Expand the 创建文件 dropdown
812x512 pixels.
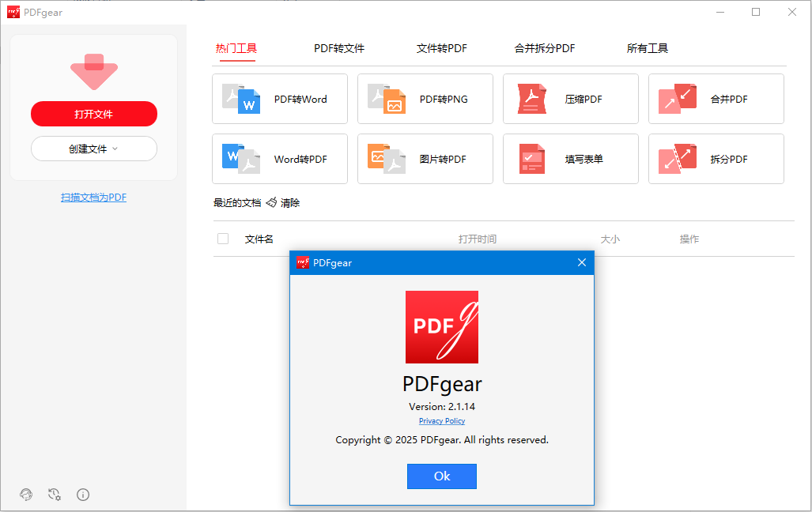93,149
